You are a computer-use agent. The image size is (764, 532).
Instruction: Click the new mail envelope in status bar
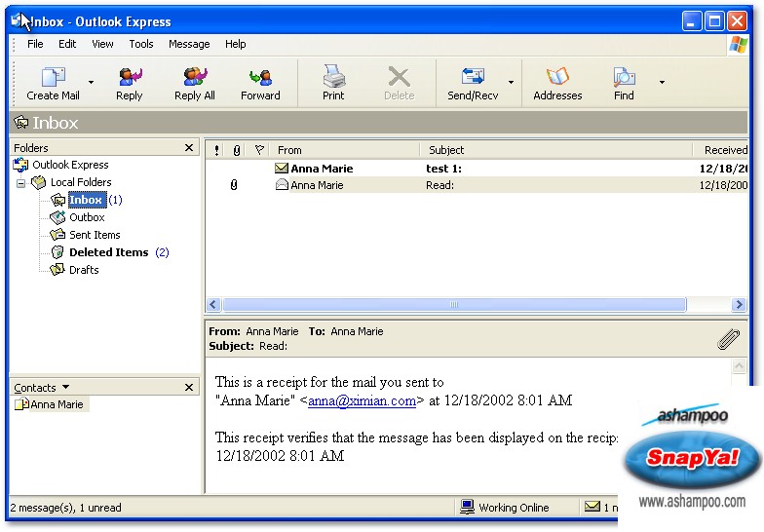pyautogui.click(x=592, y=507)
